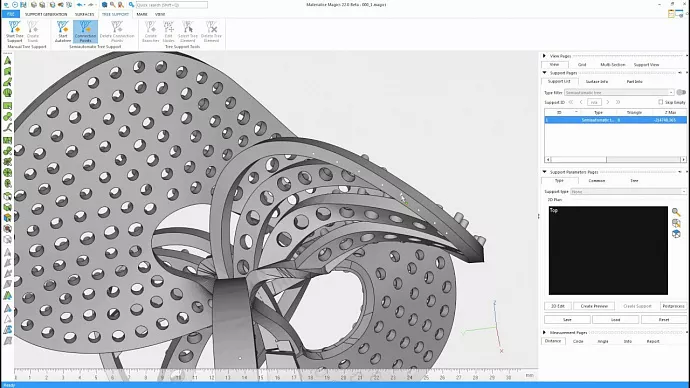Click the Select Tree Element tool

tap(188, 31)
